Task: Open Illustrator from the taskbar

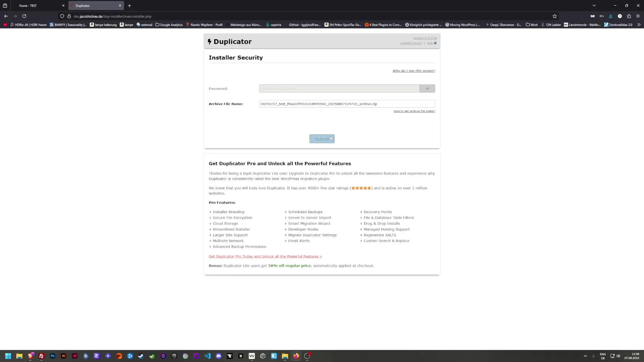Action: coord(63,356)
